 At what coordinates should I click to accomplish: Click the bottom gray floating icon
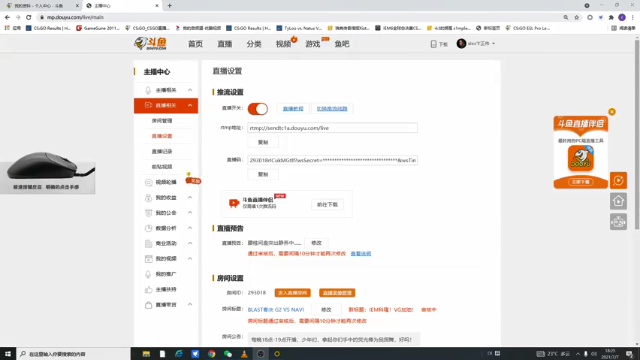pyautogui.click(x=618, y=222)
